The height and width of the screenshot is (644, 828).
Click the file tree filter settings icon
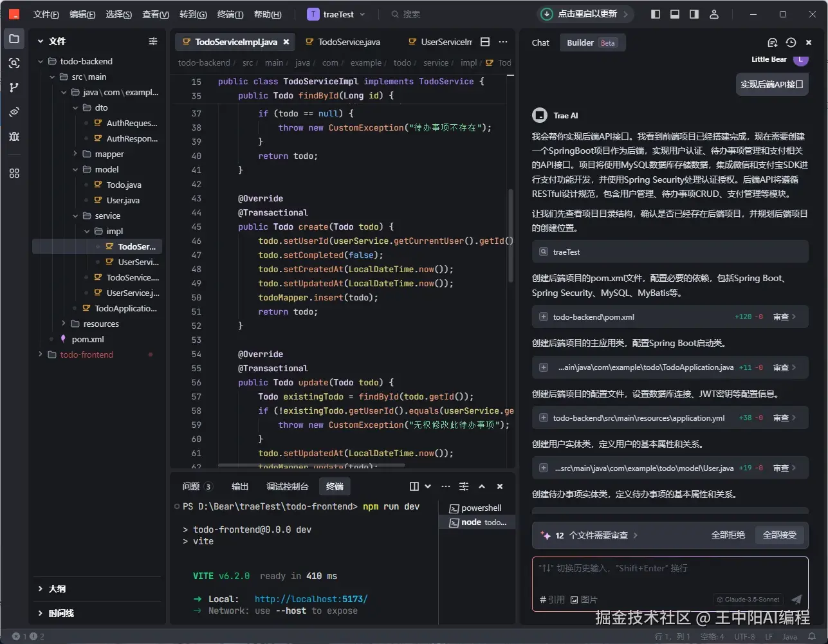click(x=153, y=41)
